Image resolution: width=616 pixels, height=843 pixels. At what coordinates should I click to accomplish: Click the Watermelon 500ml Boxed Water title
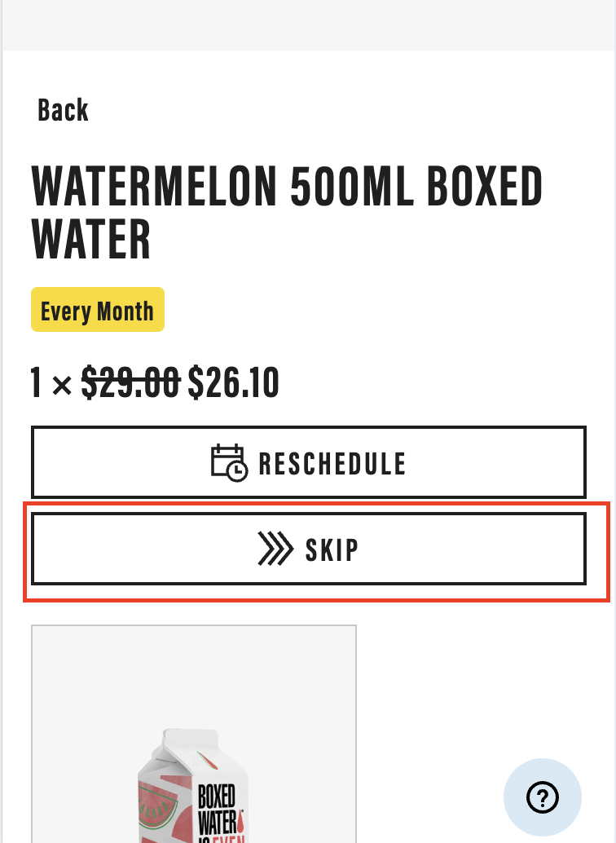click(287, 212)
